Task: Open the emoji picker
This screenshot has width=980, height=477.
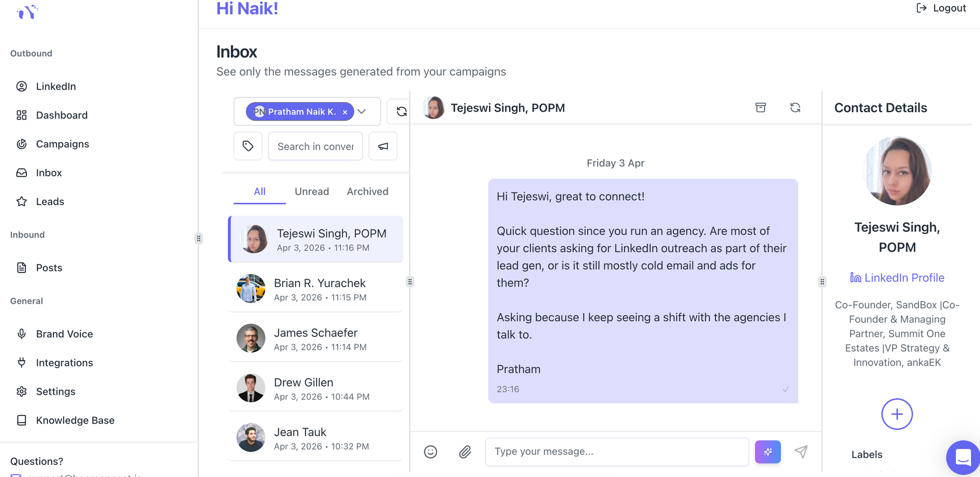Action: (x=430, y=452)
